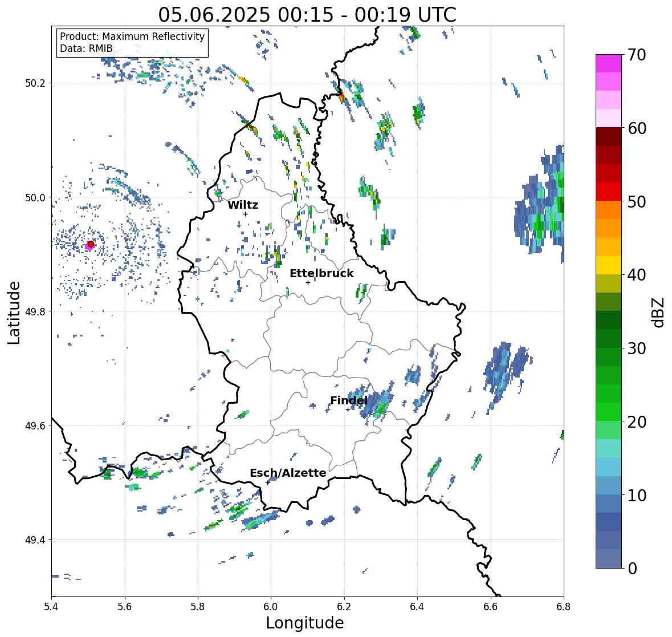Click the "Latitude" axis label
This screenshot has height=637, width=672.
pos(14,313)
